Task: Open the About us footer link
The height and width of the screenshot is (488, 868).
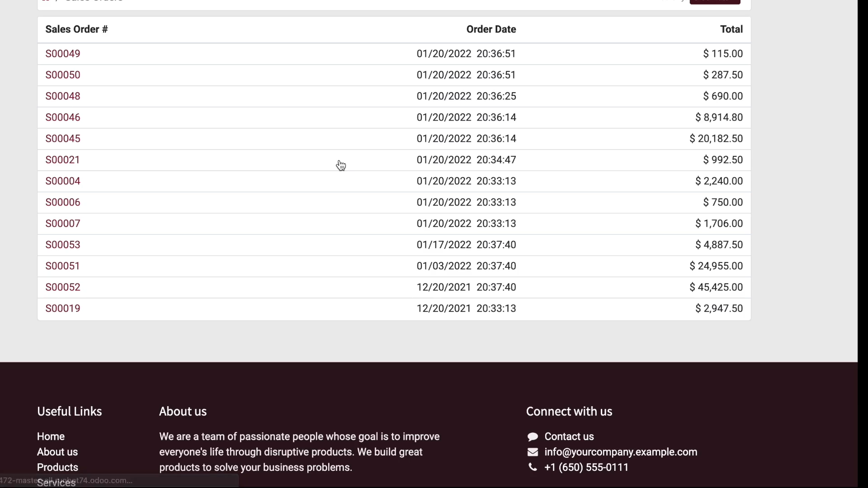Action: 57,451
